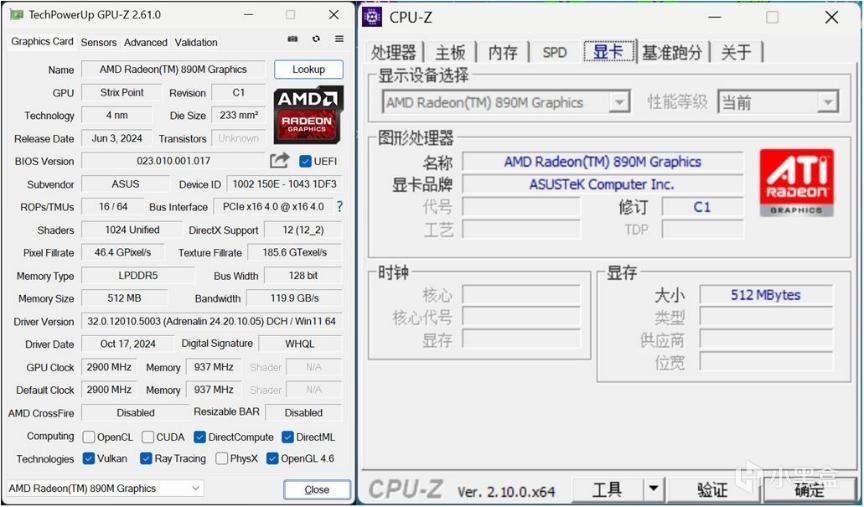Toggle the OpenGL 4.6 checkbox
Viewport: 864px width, 507px height.
tap(272, 459)
